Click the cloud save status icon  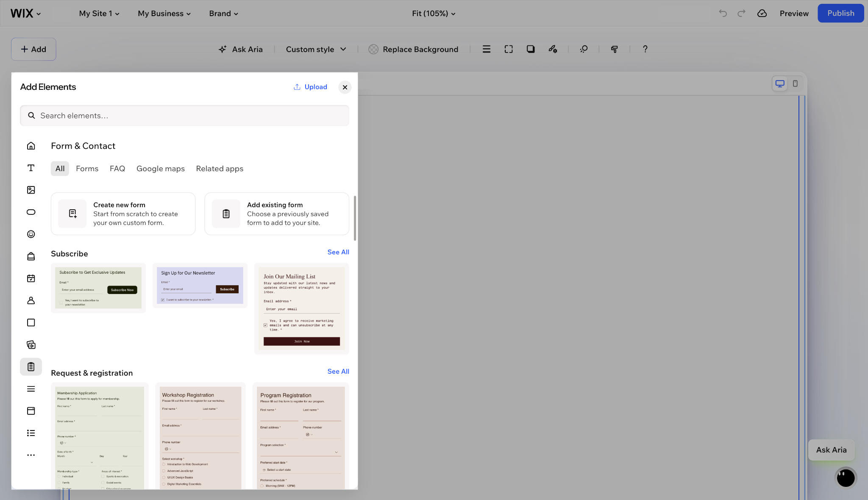click(762, 13)
